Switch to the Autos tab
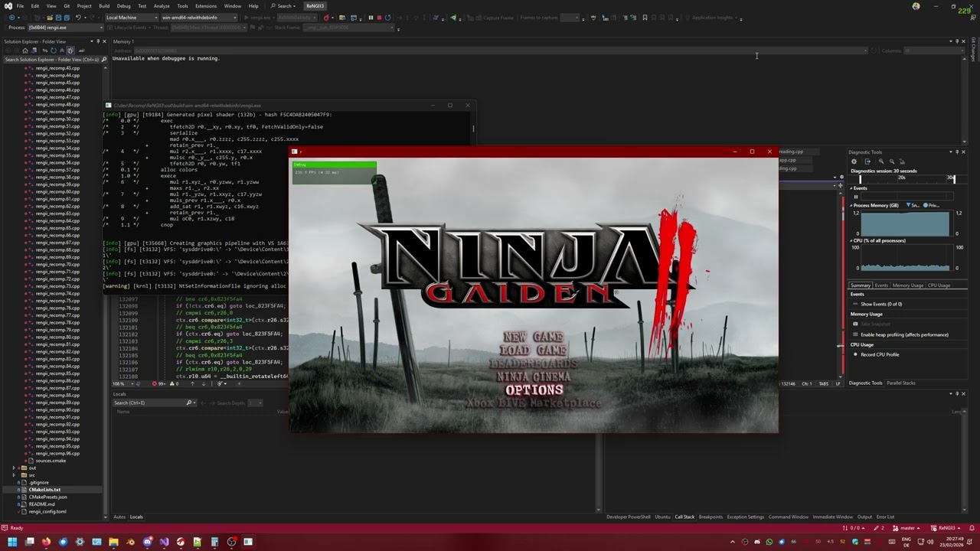980x551 pixels. (119, 517)
